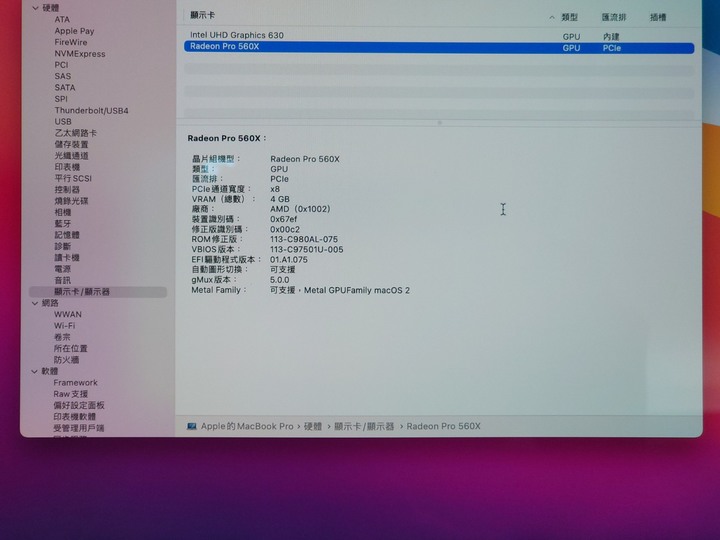Viewport: 720px width, 540px height.
Task: Choose PCI in the hardware list
Action: 61,65
